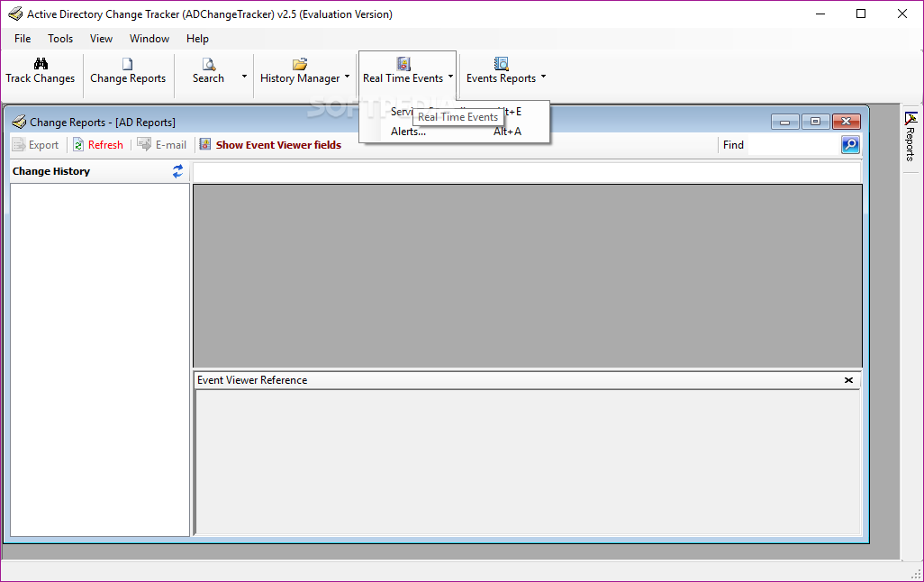Click Real Time Events toolbar icon
Screen dimensions: 924x582
tap(403, 64)
